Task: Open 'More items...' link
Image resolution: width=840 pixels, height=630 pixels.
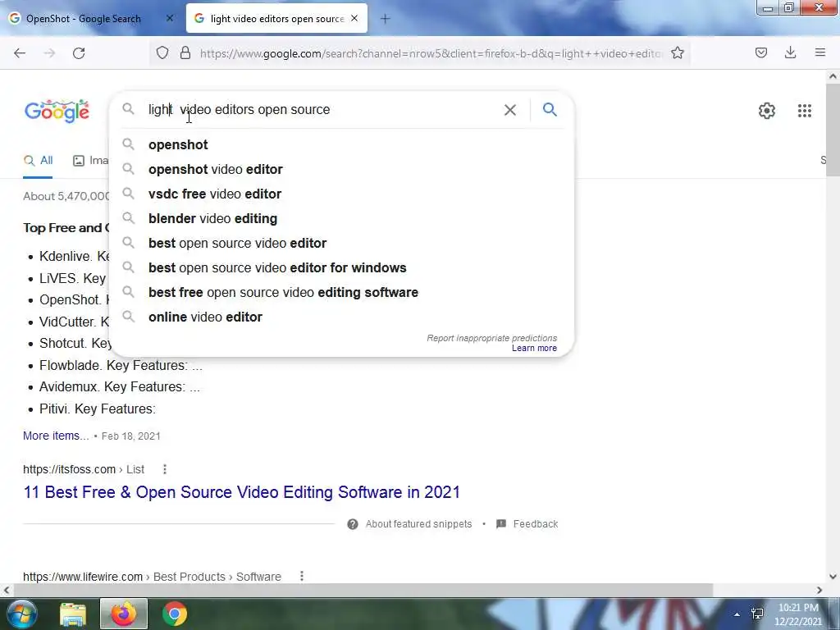Action: 56,436
